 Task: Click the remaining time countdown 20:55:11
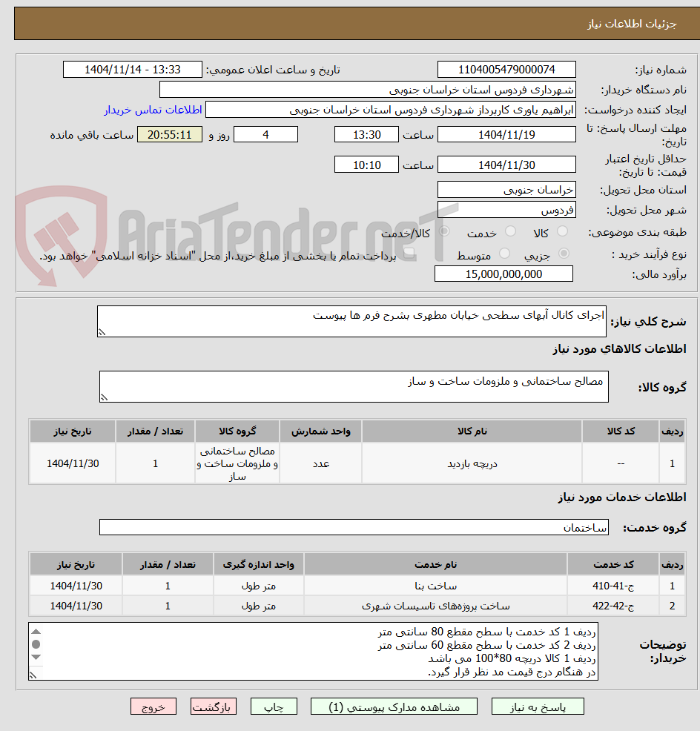[170, 135]
